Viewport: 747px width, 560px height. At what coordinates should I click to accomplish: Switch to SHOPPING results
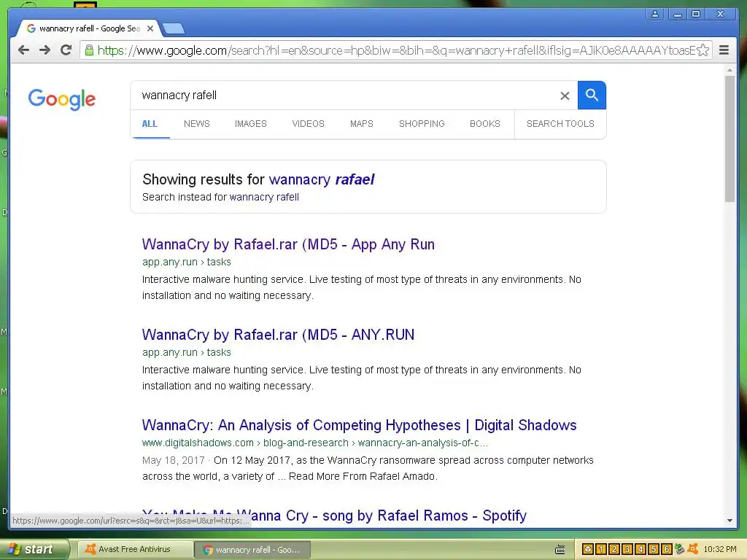pos(422,124)
